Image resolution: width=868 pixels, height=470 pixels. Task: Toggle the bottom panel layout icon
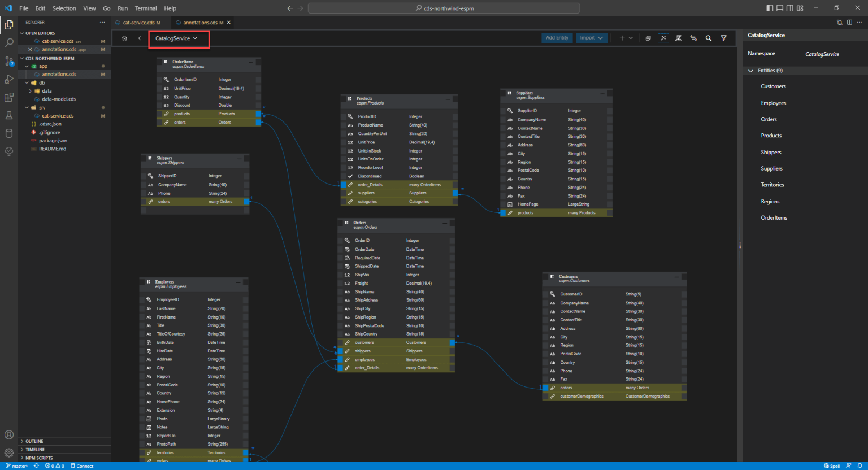pos(780,8)
